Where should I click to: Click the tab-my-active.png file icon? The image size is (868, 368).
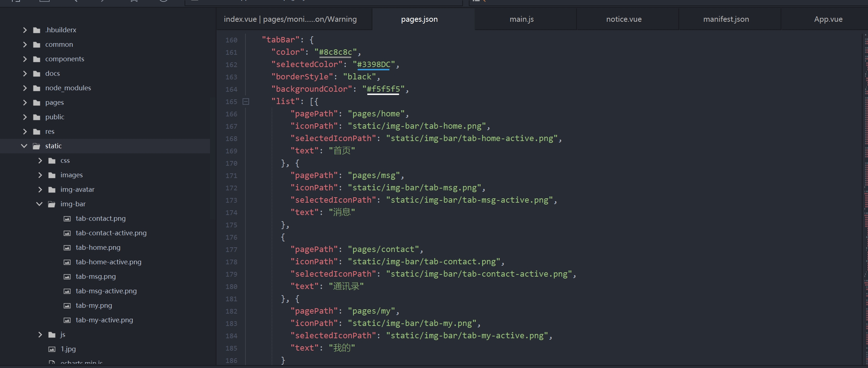tap(67, 320)
